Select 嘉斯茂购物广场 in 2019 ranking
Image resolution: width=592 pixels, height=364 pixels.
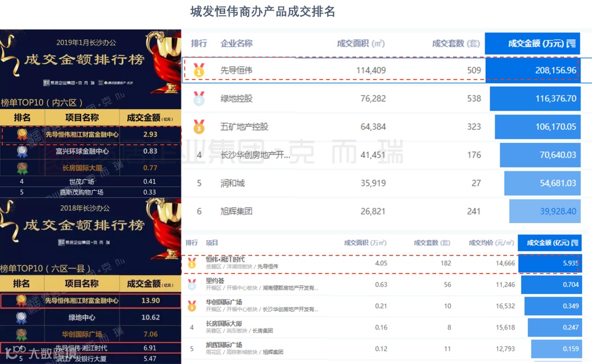(x=82, y=192)
